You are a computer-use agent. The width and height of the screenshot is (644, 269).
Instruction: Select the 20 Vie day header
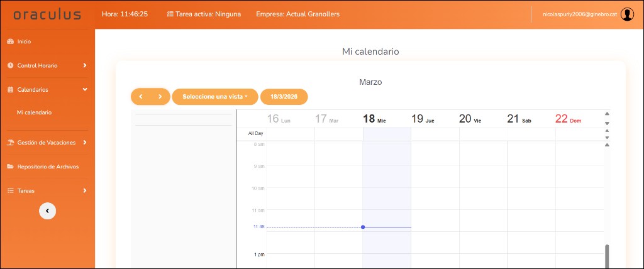point(470,119)
